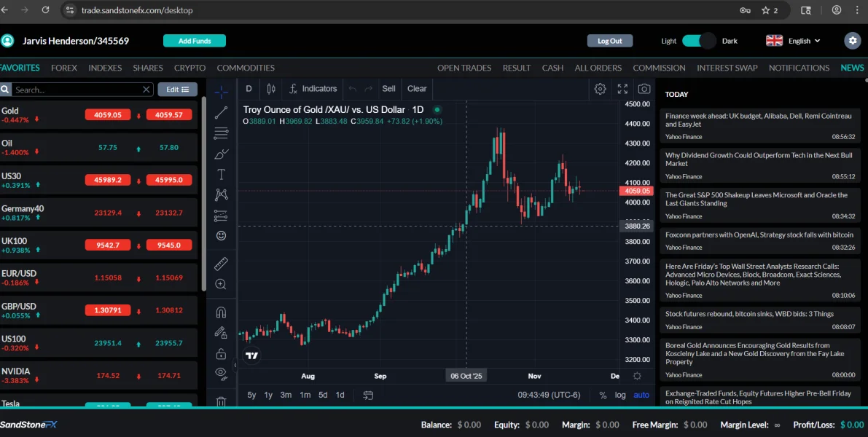Toggle the Light/Dark theme switch
The height and width of the screenshot is (437, 868).
pyautogui.click(x=699, y=41)
